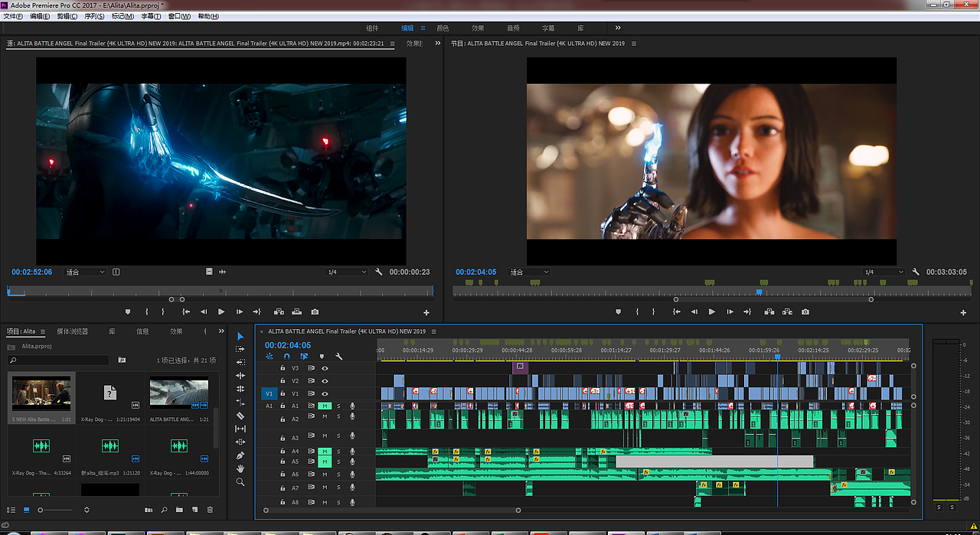Toggle lock on video track V2
The height and width of the screenshot is (535, 980).
[283, 380]
